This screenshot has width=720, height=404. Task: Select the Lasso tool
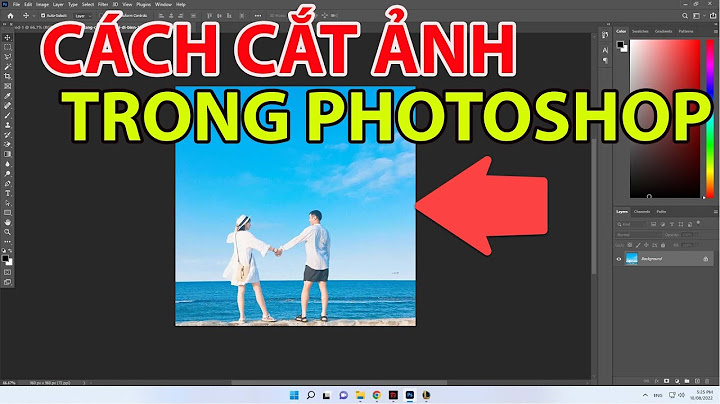(7, 57)
